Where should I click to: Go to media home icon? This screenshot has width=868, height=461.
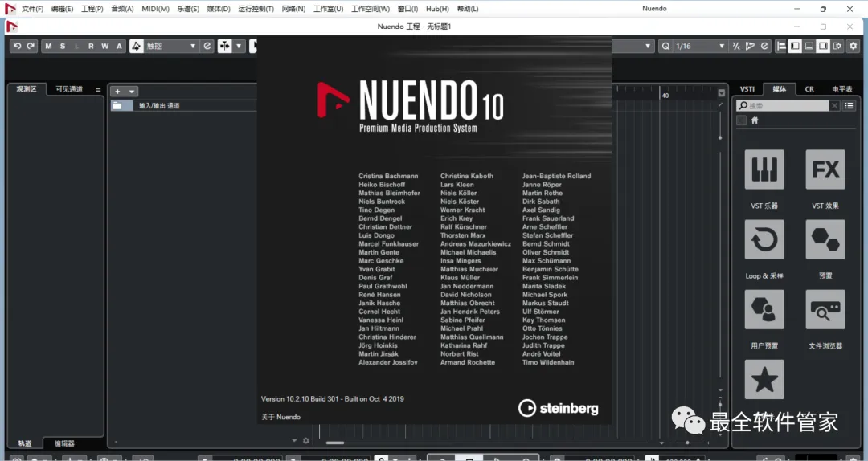755,120
